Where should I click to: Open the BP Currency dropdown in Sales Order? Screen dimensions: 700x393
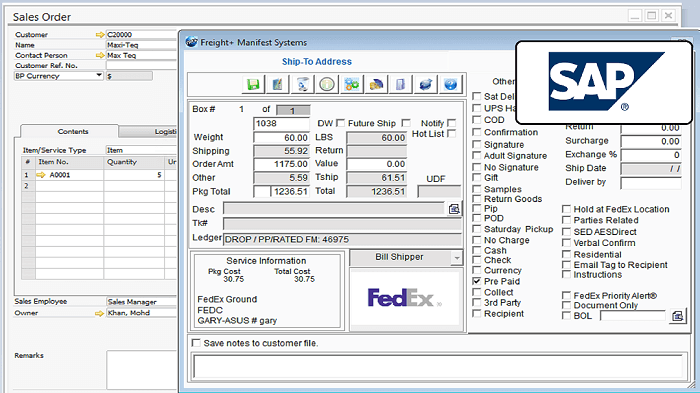(99, 75)
